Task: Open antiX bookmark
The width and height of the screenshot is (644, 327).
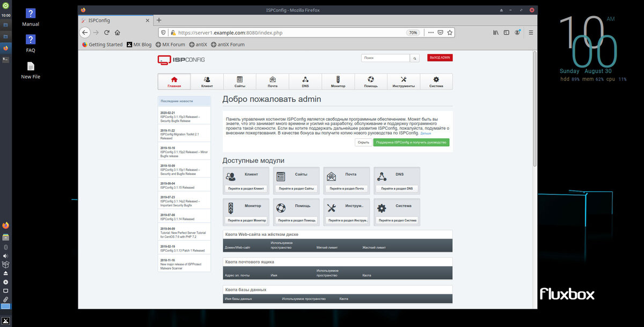Action: pyautogui.click(x=198, y=44)
